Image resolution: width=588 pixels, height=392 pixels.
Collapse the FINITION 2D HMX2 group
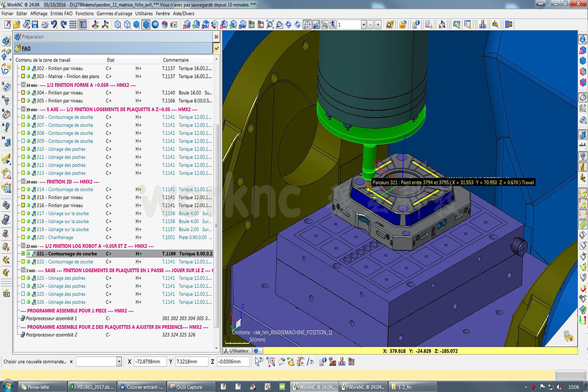point(23,181)
